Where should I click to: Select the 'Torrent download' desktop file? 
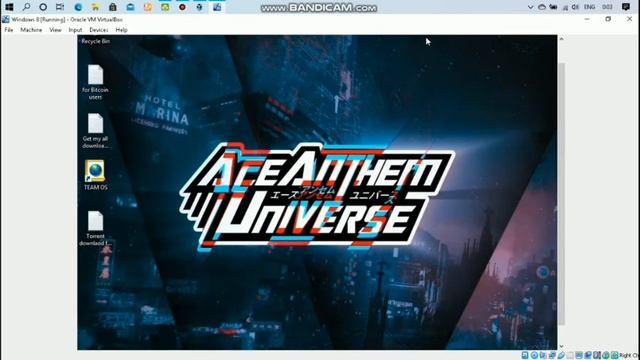[x=95, y=229]
